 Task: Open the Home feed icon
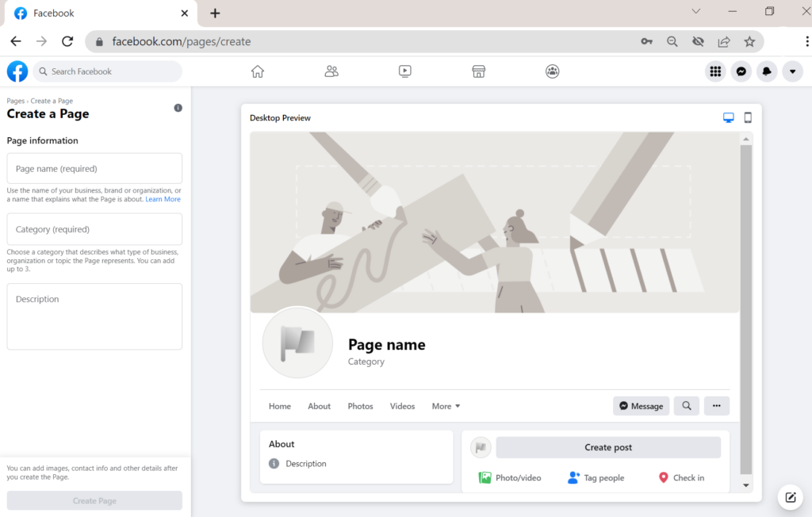[258, 71]
